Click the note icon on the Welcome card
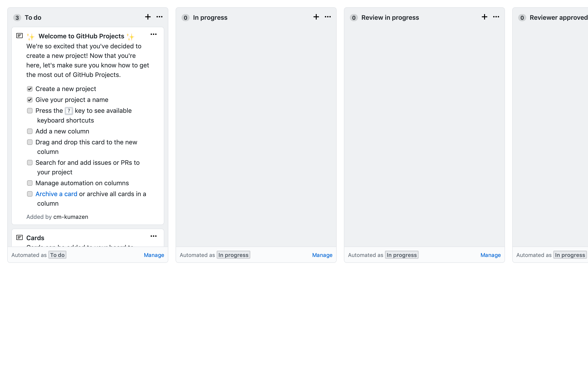The image size is (588, 375). (x=20, y=36)
